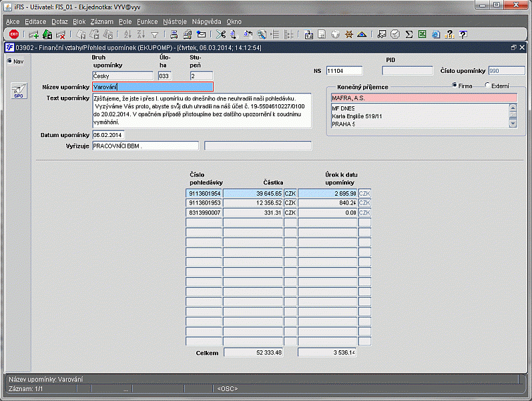
Task: Open the Akce menu
Action: pos(13,22)
